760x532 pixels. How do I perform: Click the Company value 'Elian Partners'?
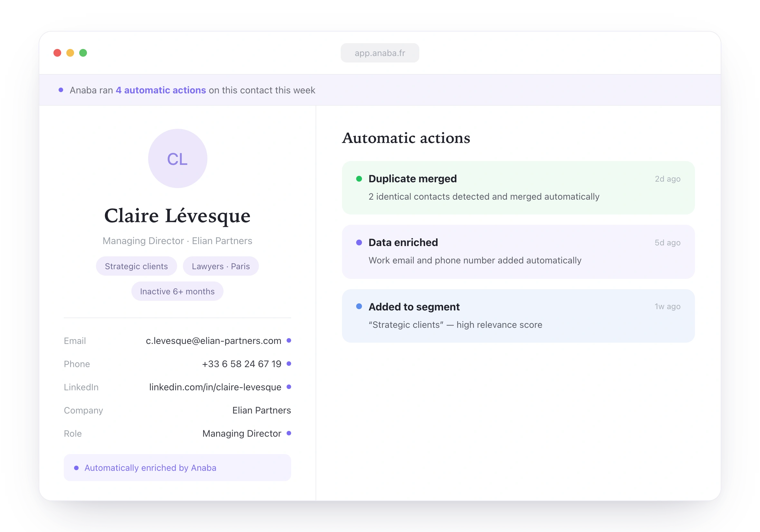(261, 410)
